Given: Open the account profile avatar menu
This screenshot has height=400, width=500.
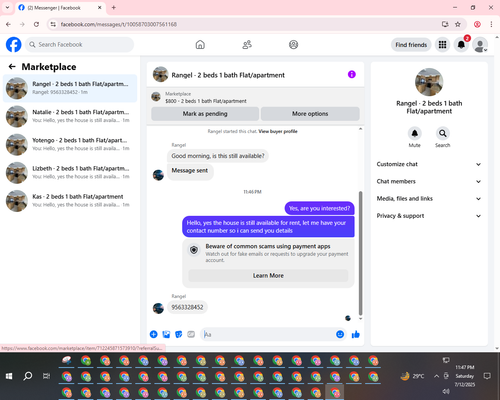Looking at the screenshot, I should [480, 45].
